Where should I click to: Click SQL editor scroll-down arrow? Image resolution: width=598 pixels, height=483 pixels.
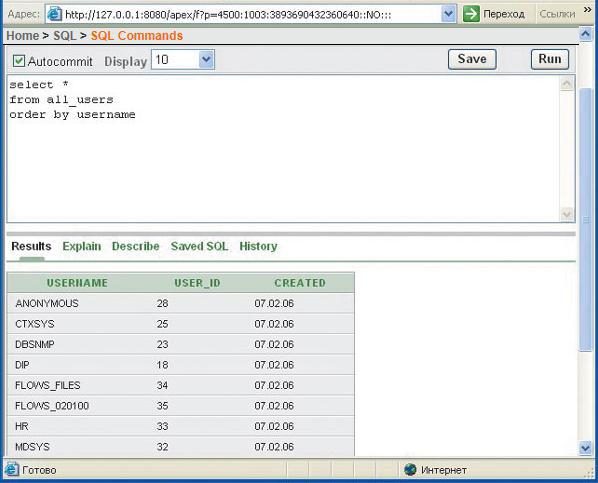[567, 214]
